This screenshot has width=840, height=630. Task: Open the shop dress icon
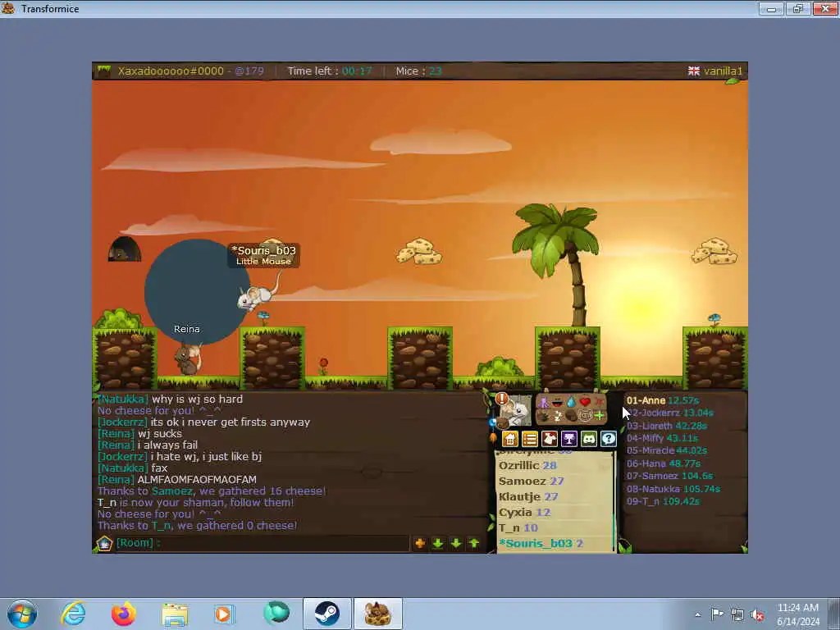tap(550, 439)
